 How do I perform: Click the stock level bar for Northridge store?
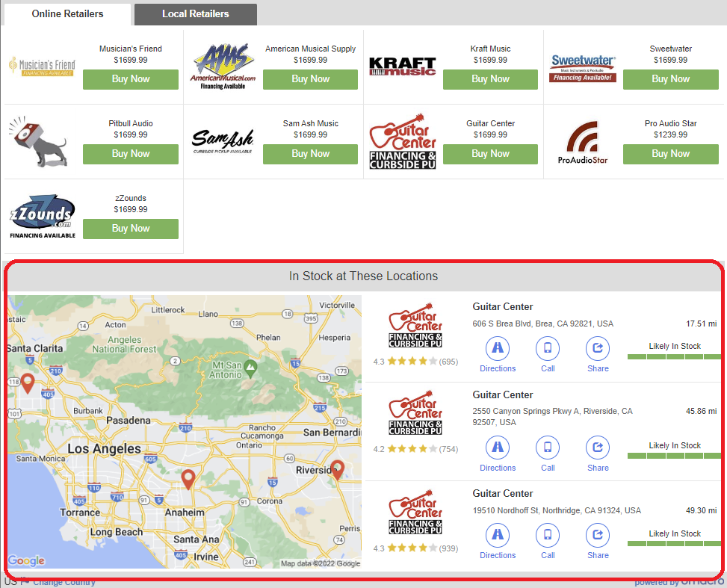[x=674, y=543]
